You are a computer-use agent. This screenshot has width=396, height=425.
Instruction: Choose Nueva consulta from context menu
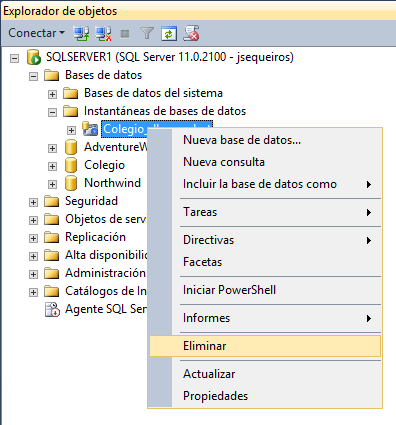click(265, 162)
